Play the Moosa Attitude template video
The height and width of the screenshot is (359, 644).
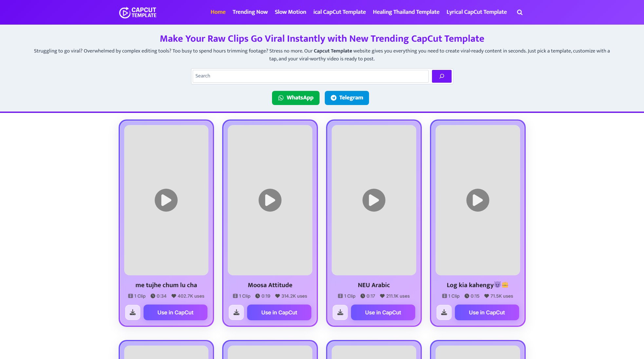click(270, 200)
